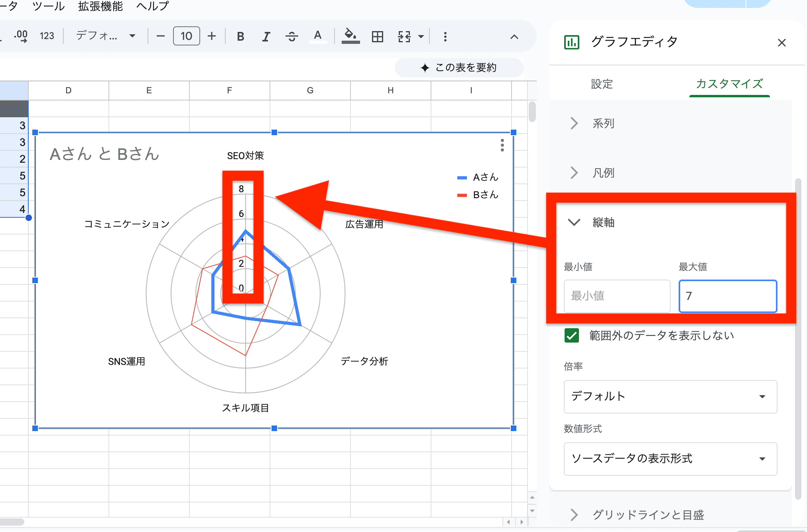
Task: Collapse the toolbar with the up chevron
Action: click(x=514, y=37)
